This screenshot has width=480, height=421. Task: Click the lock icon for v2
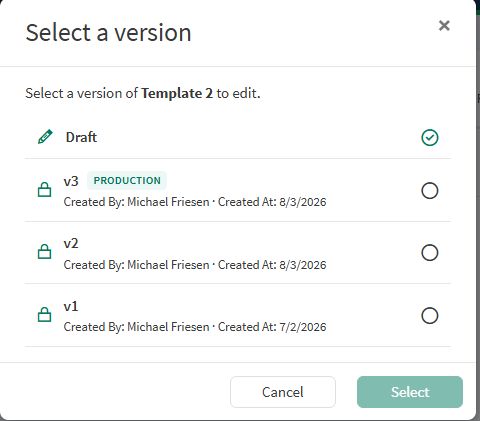(x=44, y=252)
